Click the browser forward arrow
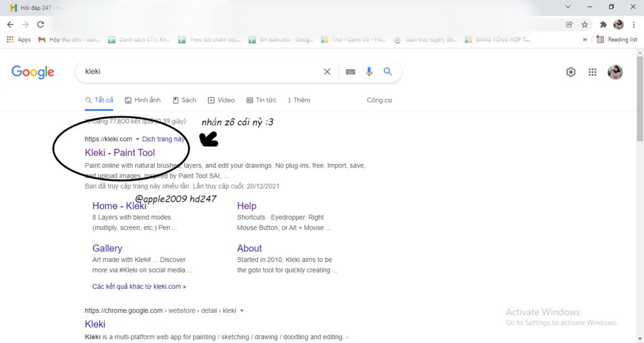Screen dimensions: 644x343 coord(25,24)
